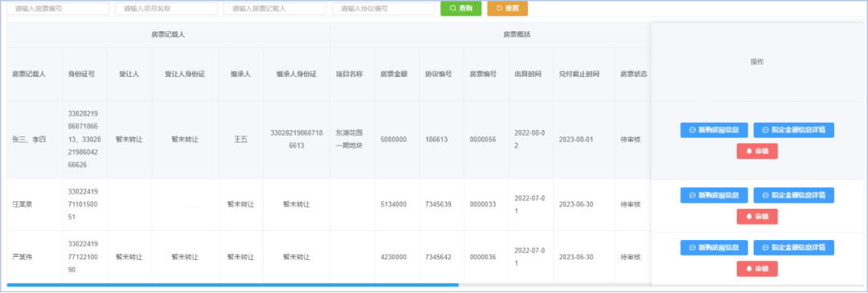Open 指定金额信息详情 for 汪某泉 row
This screenshot has width=868, height=293.
(x=794, y=195)
